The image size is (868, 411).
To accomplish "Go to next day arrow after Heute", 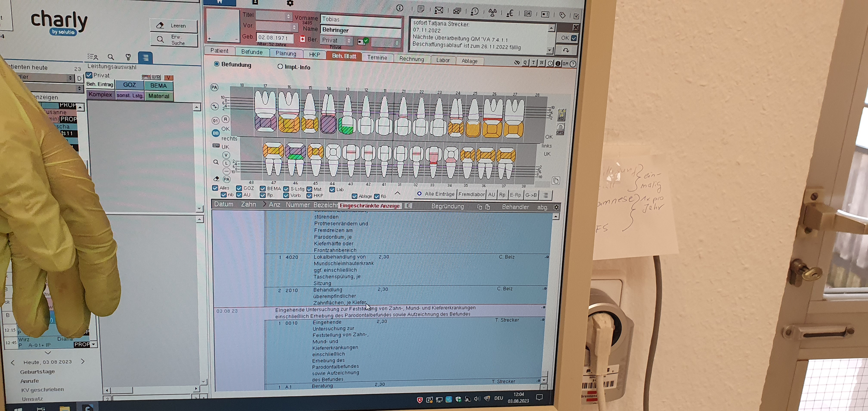I will pos(83,361).
